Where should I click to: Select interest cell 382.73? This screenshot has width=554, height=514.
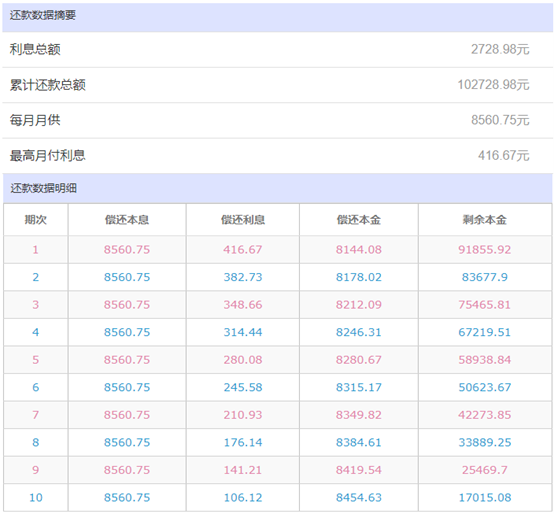(x=243, y=277)
